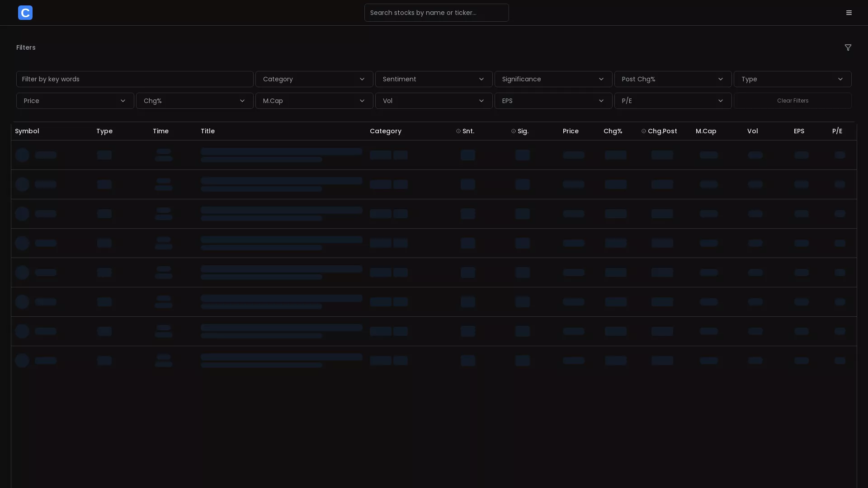This screenshot has width=868, height=488.
Task: Open the hamburger menu in the top-right corner
Action: click(849, 12)
